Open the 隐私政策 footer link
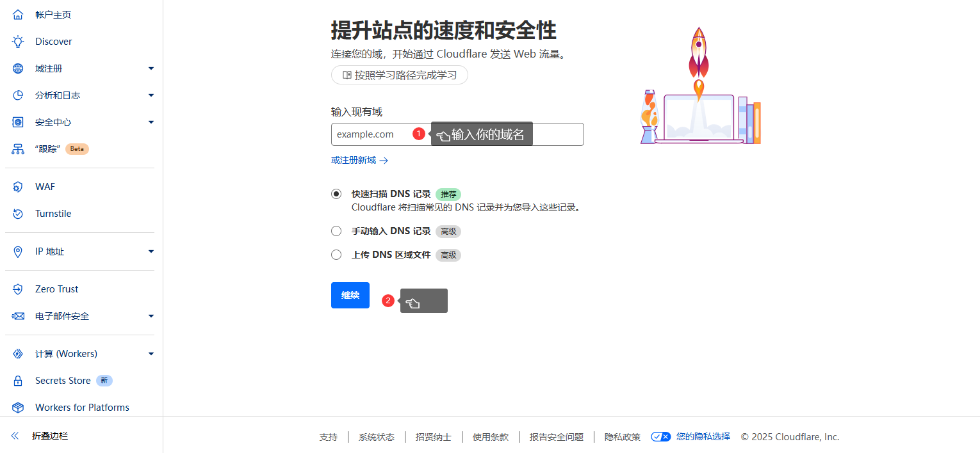The height and width of the screenshot is (453, 980). [x=622, y=436]
